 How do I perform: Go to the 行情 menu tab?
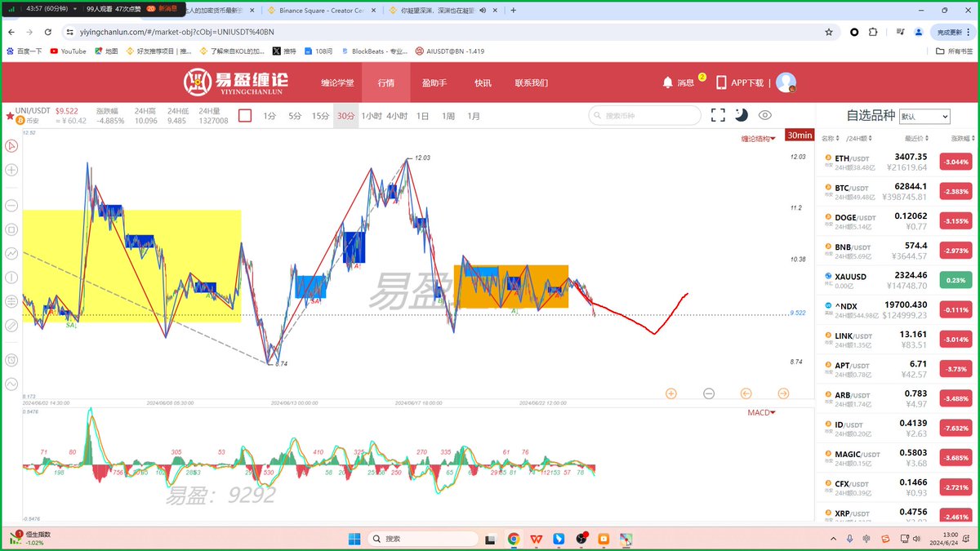[x=386, y=82]
